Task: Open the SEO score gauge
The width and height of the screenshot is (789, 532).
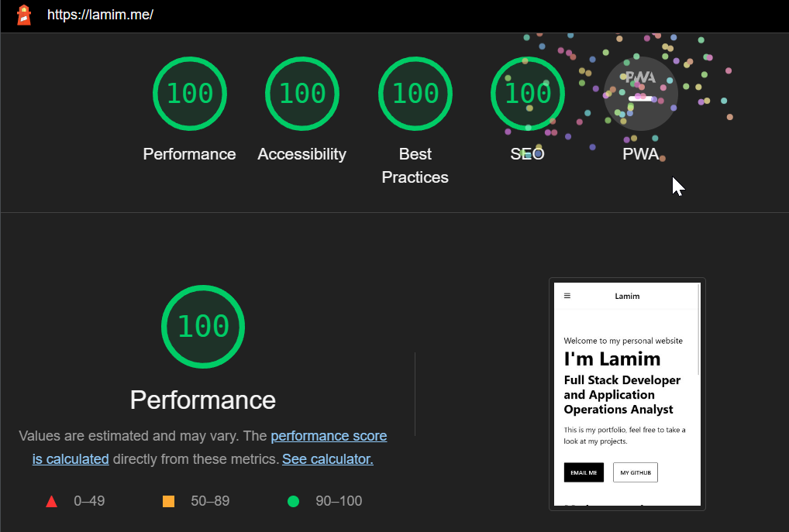Action: [527, 94]
